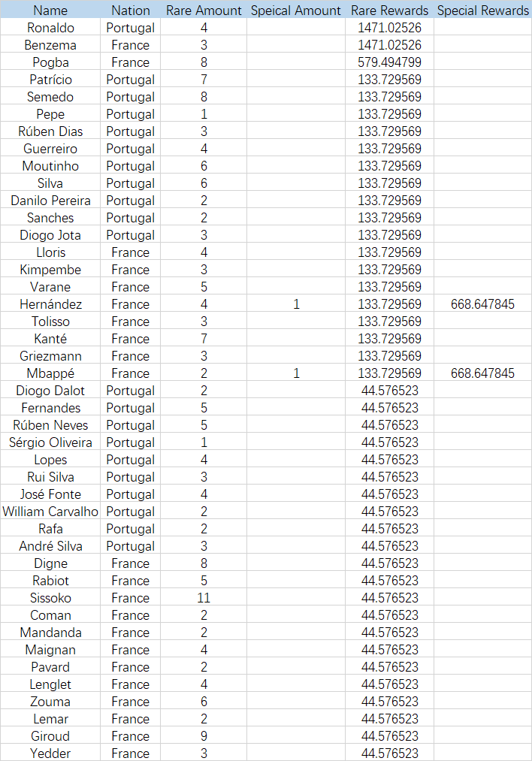Screen dimensions: 532x761
Task: Select the Benzema name cell
Action: [x=50, y=45]
